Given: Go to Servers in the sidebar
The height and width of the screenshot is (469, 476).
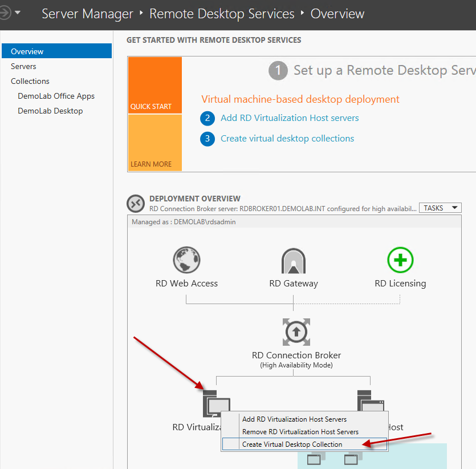Looking at the screenshot, I should coord(23,66).
